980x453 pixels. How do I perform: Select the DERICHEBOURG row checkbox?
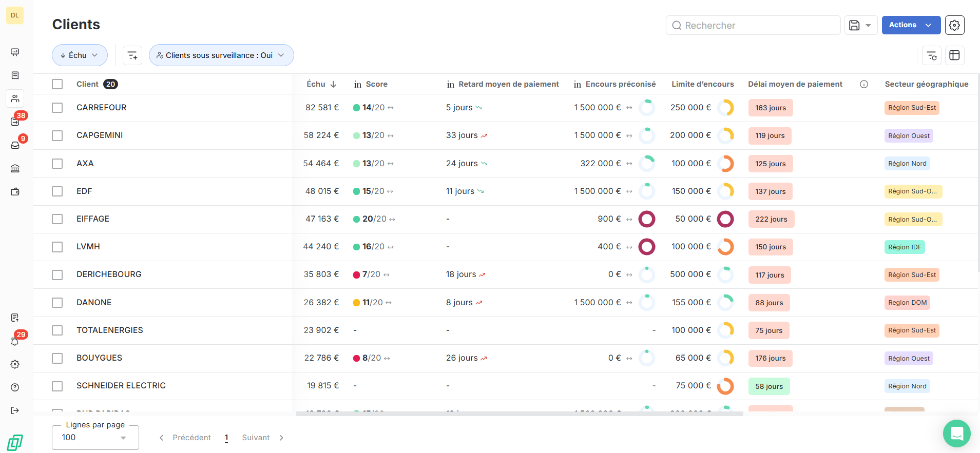[x=57, y=274]
